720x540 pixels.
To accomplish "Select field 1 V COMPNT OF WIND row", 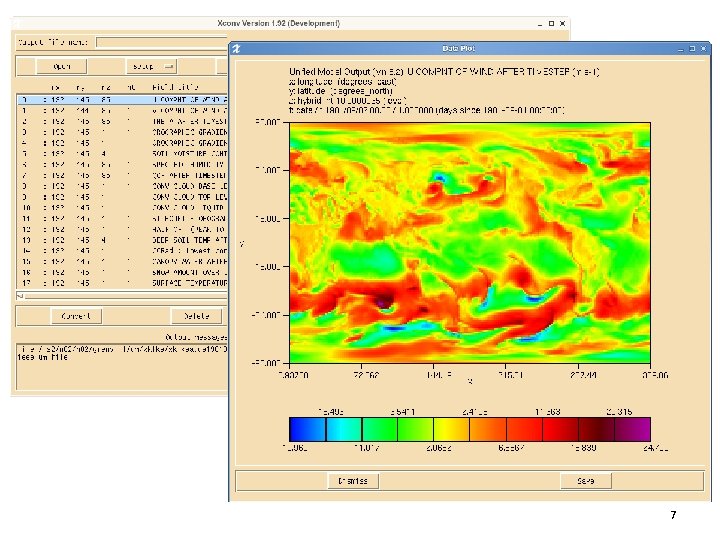I will coord(123,111).
